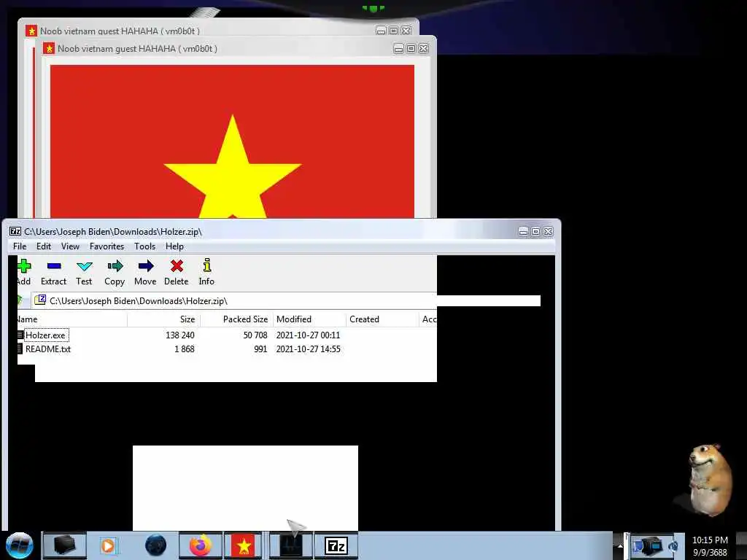Click the packed size value 991
This screenshot has width=747, height=560.
point(260,349)
